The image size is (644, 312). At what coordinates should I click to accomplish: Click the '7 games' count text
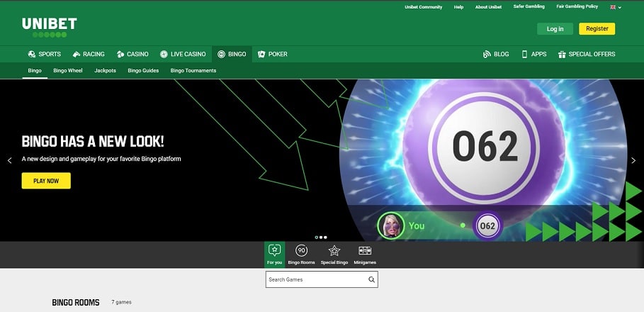coord(121,302)
